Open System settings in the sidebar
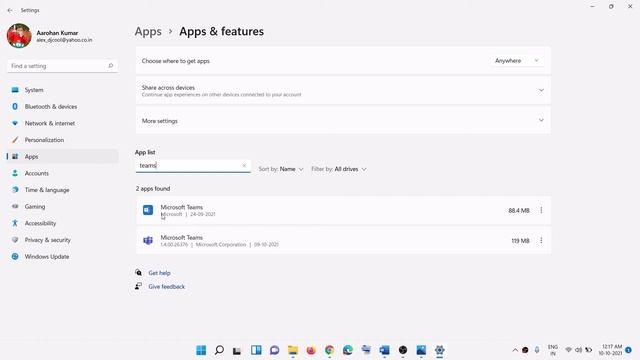The image size is (640, 360). click(62, 90)
